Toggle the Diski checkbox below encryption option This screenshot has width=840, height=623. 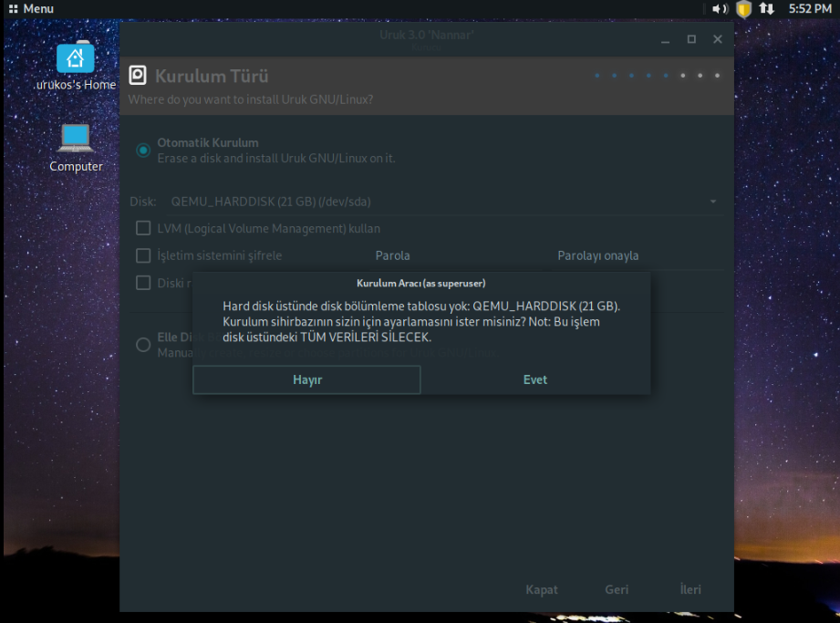coord(143,283)
